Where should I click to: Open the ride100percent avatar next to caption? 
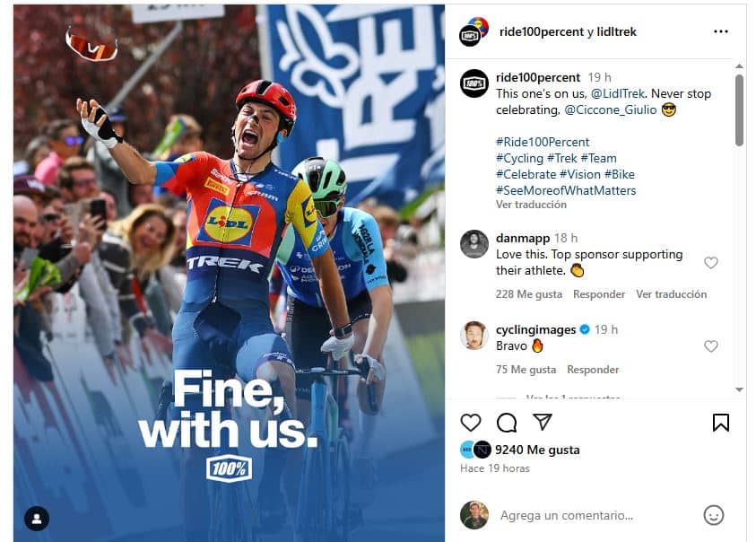pyautogui.click(x=474, y=83)
